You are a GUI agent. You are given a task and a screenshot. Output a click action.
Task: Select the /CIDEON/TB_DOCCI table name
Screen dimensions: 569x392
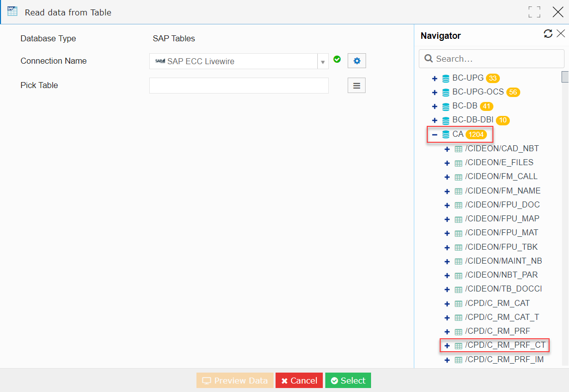point(503,289)
